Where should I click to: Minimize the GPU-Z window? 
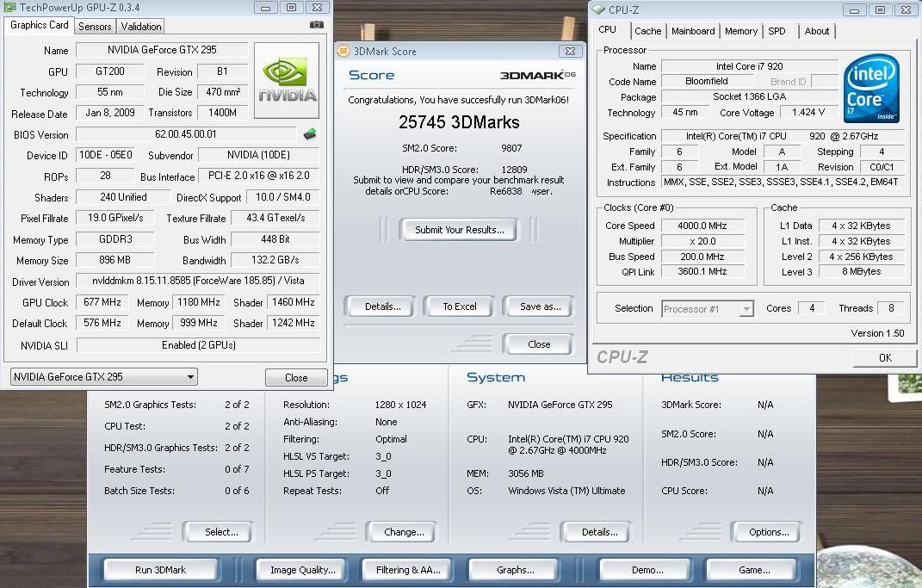click(x=265, y=8)
